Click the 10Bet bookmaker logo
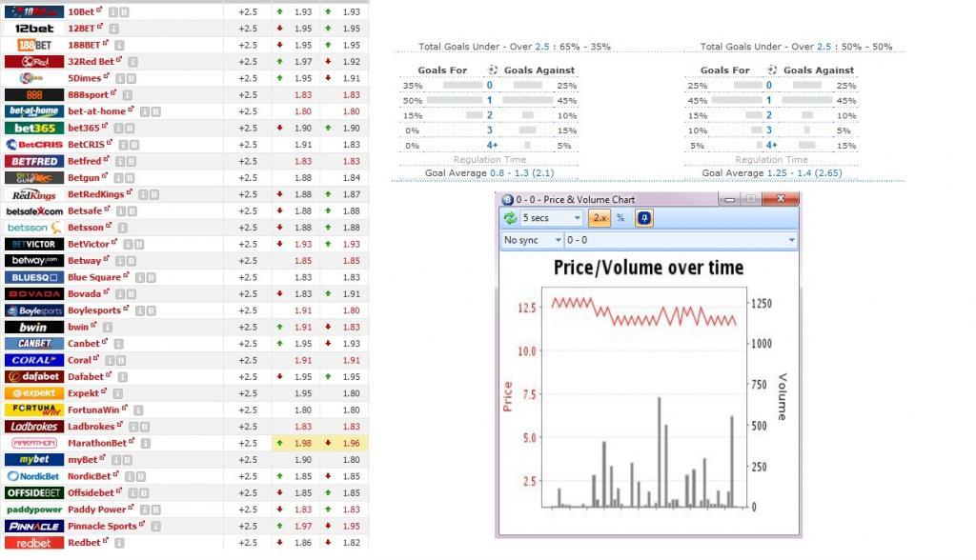 (x=34, y=11)
